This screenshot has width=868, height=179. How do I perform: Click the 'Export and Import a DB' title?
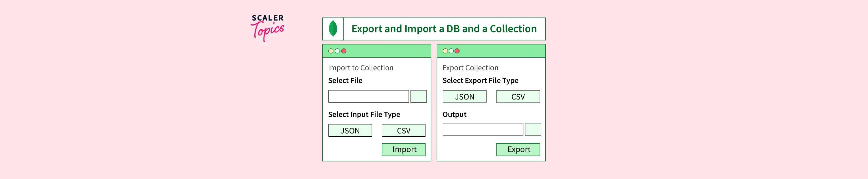click(x=444, y=29)
